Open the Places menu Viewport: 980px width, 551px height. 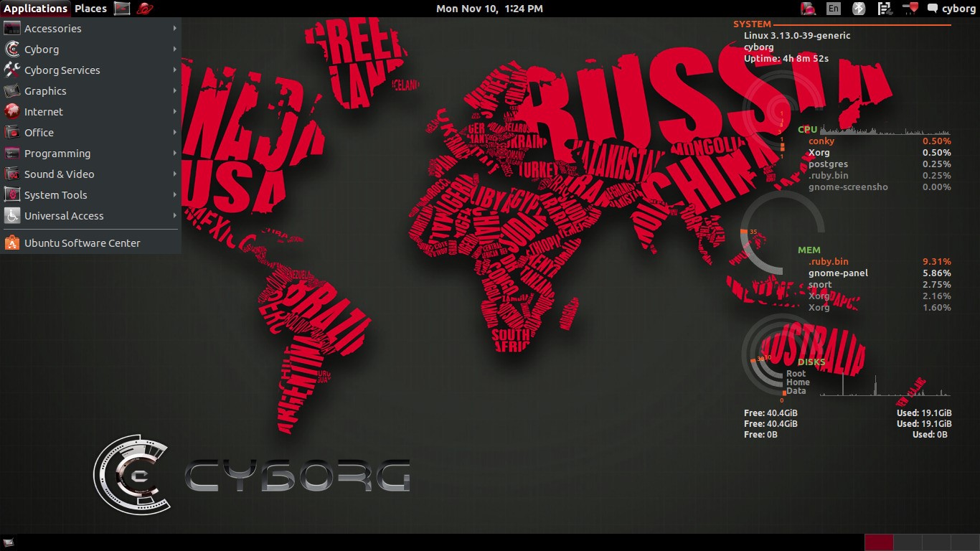[x=90, y=8]
